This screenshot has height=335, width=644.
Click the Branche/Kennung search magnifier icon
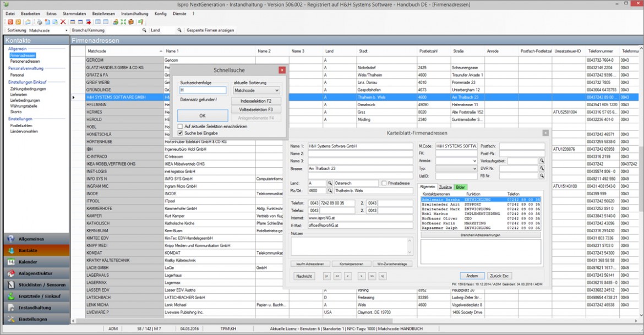144,30
